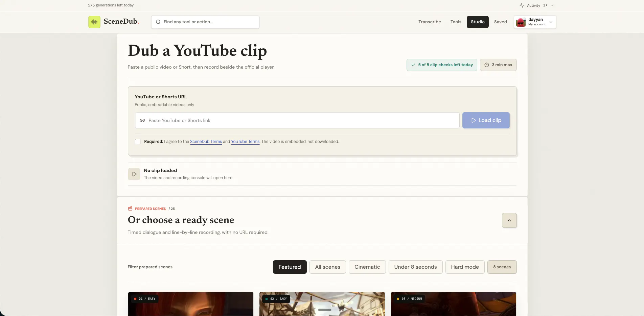Click the "Dub a YouTube clip" heading

coord(197,51)
